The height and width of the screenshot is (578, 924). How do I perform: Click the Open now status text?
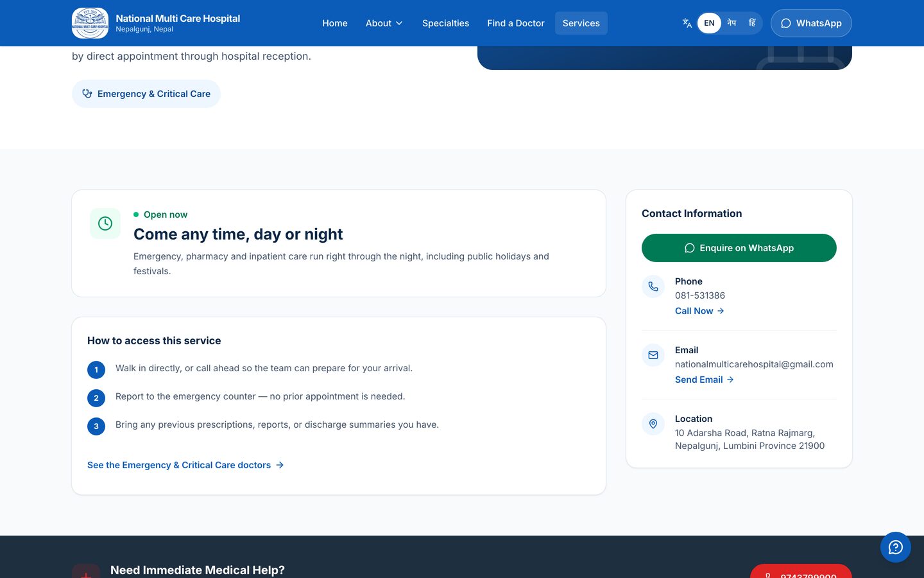pos(166,215)
